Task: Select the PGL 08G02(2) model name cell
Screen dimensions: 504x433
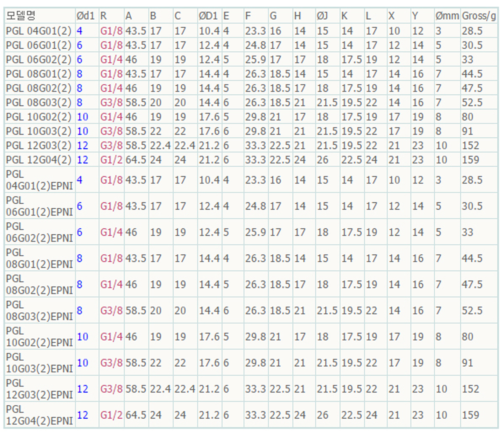Action: pos(39,88)
